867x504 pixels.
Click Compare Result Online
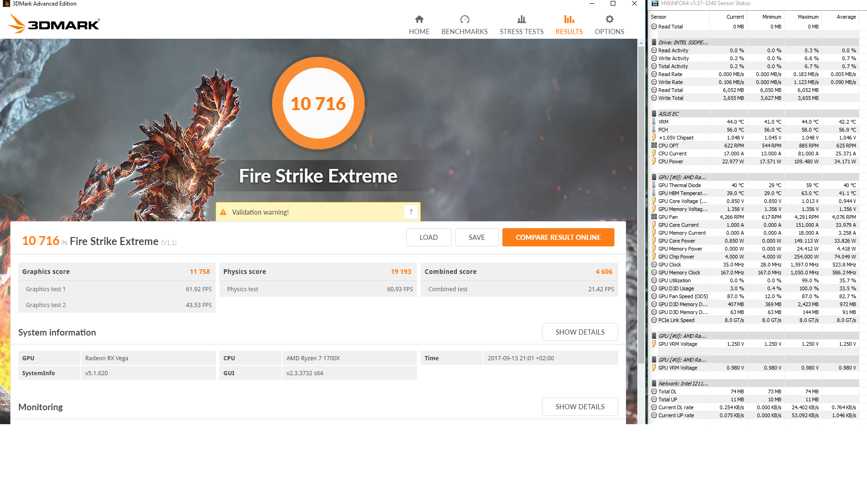[x=558, y=237]
